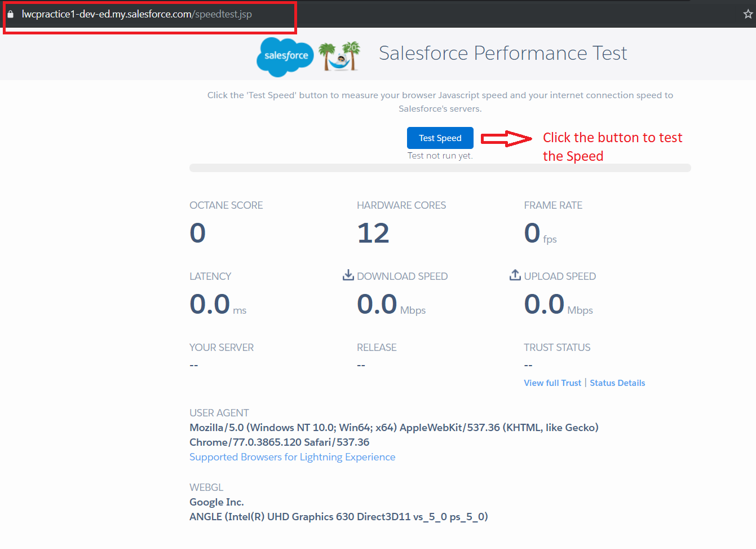756x549 pixels.
Task: Click the OCTANE SCORE label
Action: point(226,205)
